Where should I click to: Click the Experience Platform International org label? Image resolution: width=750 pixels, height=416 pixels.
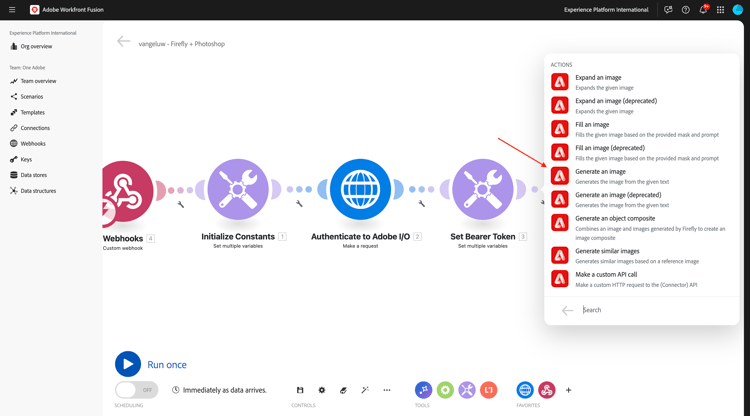tap(606, 10)
